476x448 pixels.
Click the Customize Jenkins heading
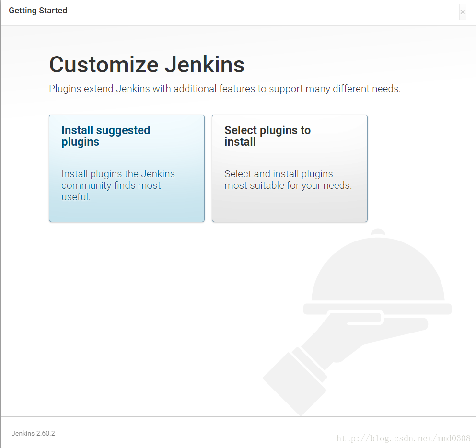(147, 65)
